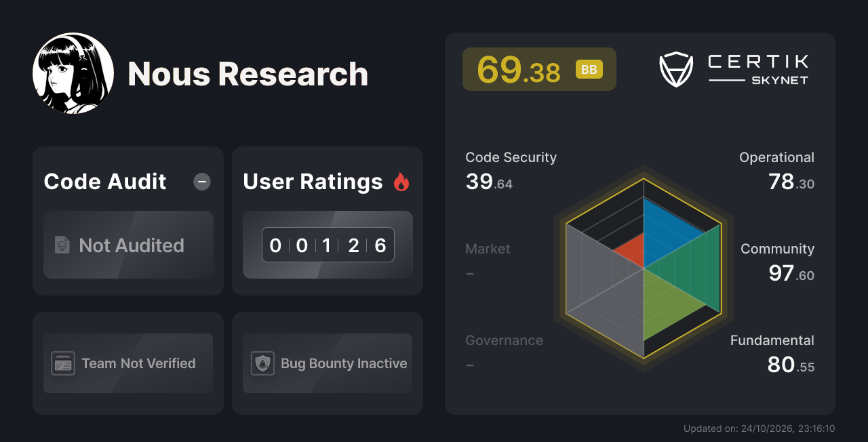Click the Operational label

coord(776,157)
